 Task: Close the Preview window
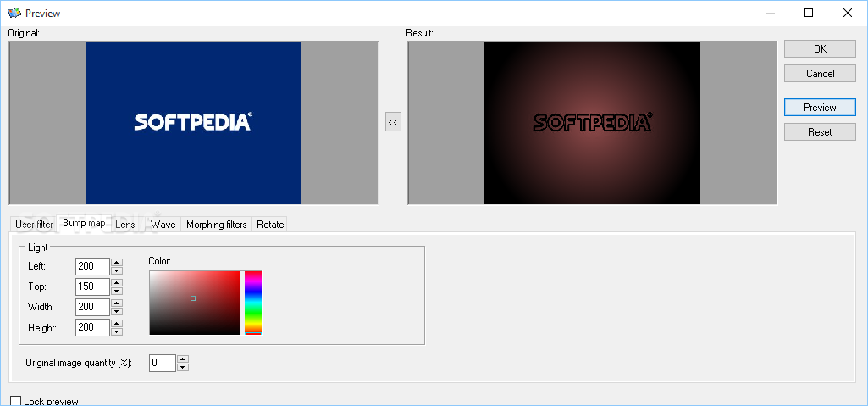pyautogui.click(x=848, y=13)
